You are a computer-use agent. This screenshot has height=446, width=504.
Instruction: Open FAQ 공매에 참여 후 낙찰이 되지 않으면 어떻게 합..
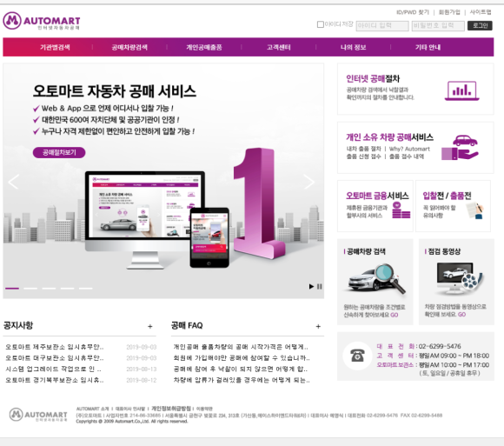tap(241, 369)
